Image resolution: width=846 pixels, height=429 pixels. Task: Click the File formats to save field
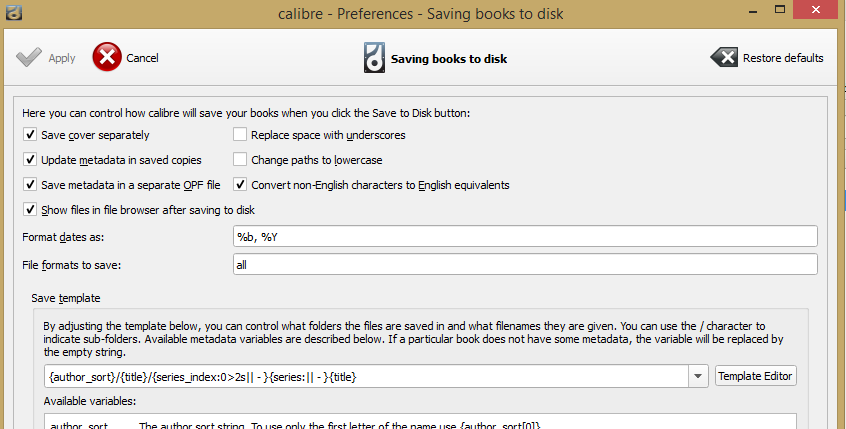tap(525, 264)
